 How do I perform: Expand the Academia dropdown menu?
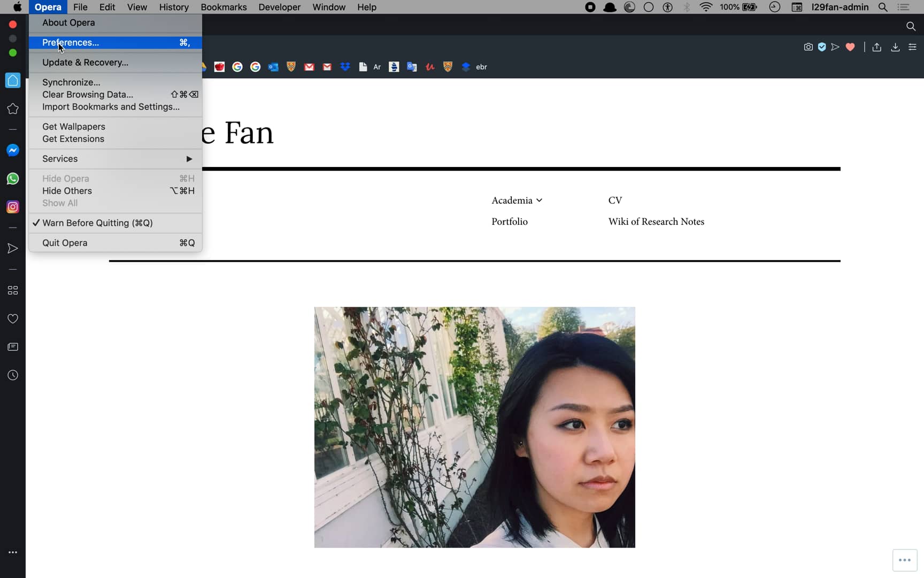tap(517, 200)
